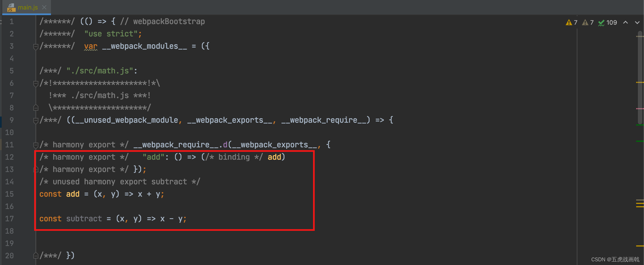Screen dimensions: 644x265
Task: Select the main.js editor tab
Action: click(x=27, y=7)
